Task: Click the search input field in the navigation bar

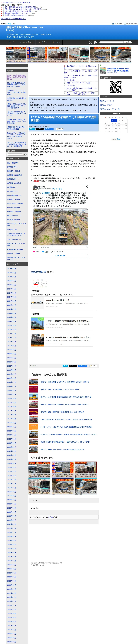Action: click(111, 43)
